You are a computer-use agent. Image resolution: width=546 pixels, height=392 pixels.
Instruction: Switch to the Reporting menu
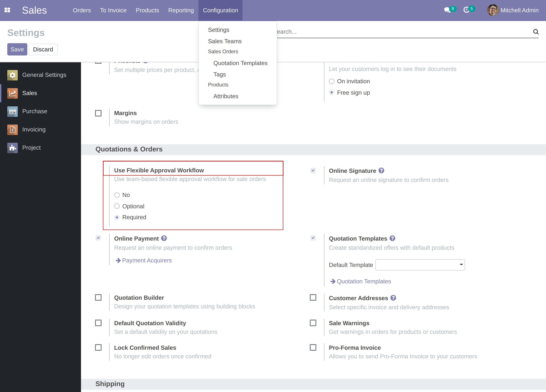point(181,10)
